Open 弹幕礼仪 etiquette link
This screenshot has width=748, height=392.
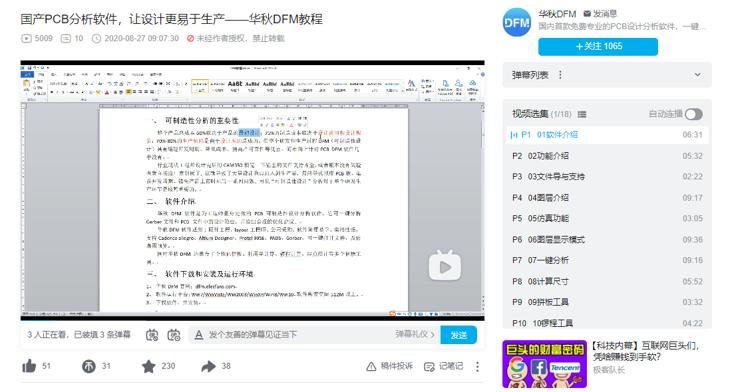[415, 334]
